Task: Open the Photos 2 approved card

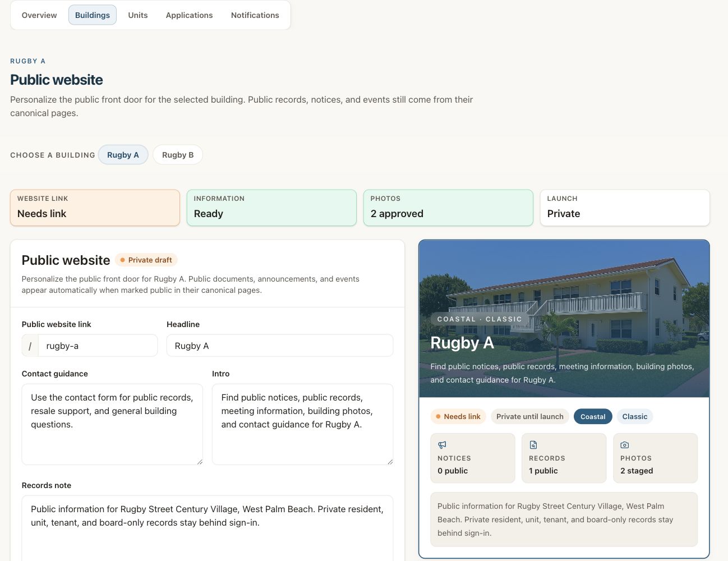Action: click(x=448, y=208)
